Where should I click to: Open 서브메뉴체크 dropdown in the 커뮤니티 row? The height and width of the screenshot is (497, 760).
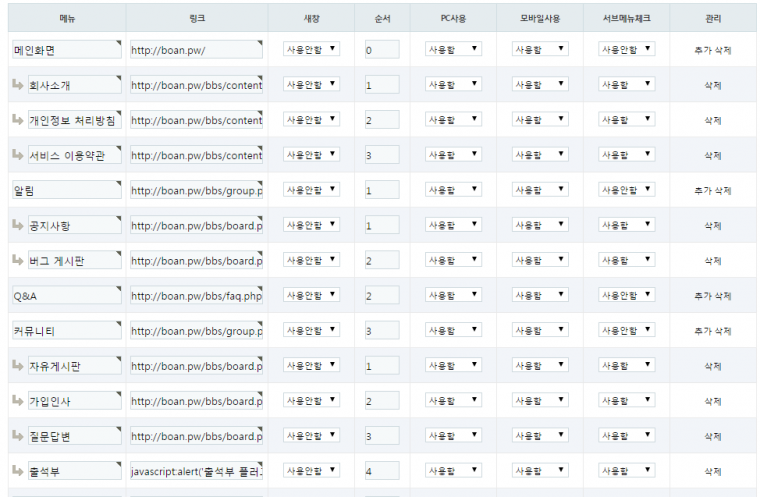click(x=627, y=331)
